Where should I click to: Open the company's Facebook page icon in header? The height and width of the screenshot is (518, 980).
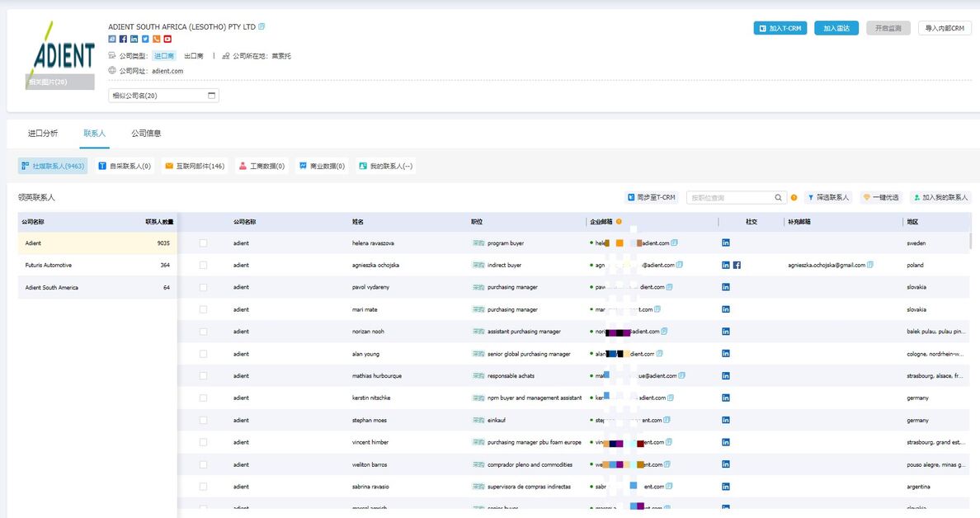click(123, 39)
